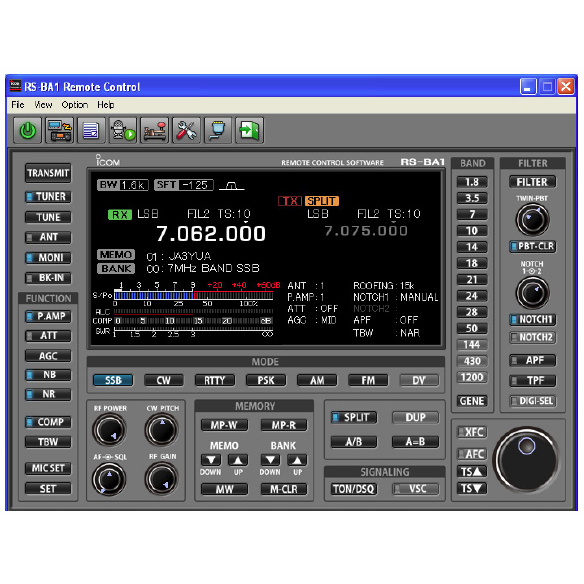Image resolution: width=584 pixels, height=584 pixels.
Task: Open the radio connect toolbar icon
Action: (60, 130)
